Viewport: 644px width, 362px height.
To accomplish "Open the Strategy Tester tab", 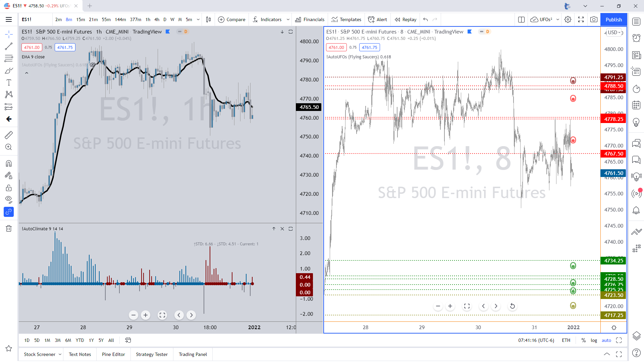I will [152, 354].
